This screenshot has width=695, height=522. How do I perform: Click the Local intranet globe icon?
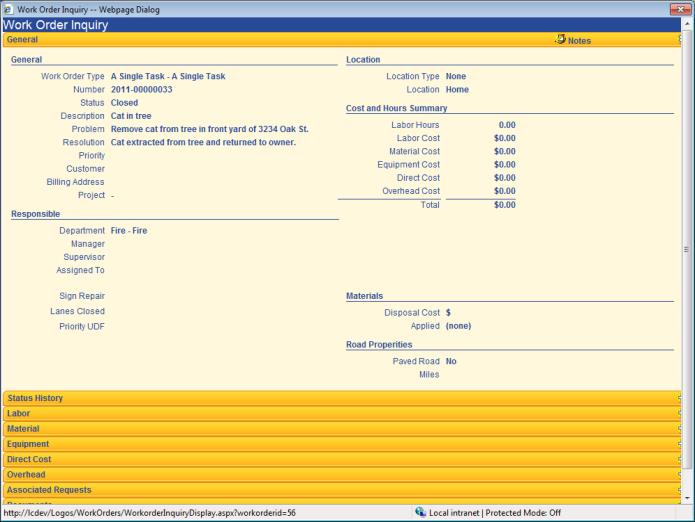click(420, 512)
